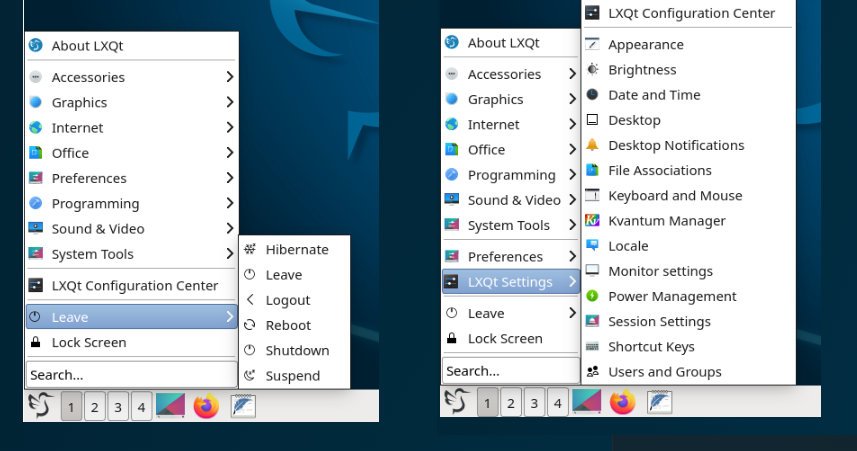
Task: Click the Reboot icon
Action: [249, 325]
